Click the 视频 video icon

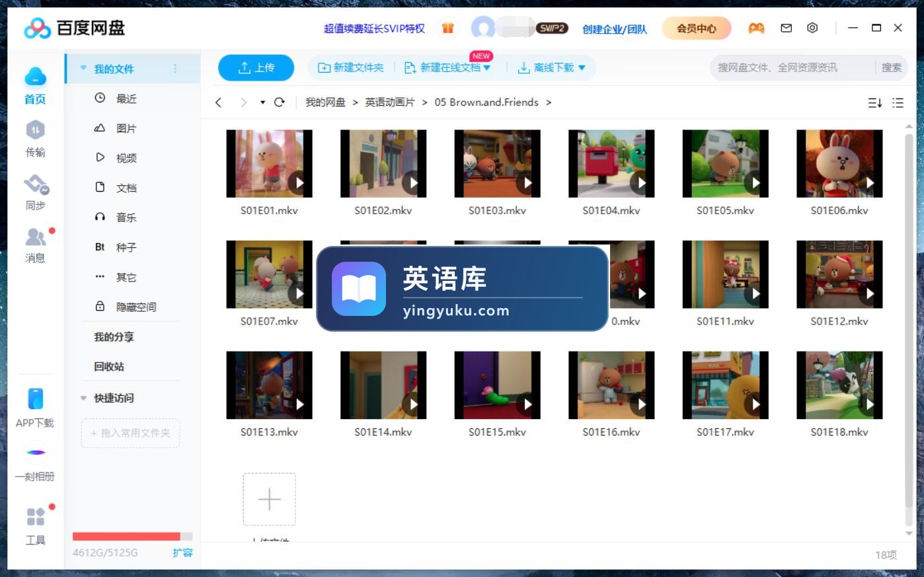point(100,157)
